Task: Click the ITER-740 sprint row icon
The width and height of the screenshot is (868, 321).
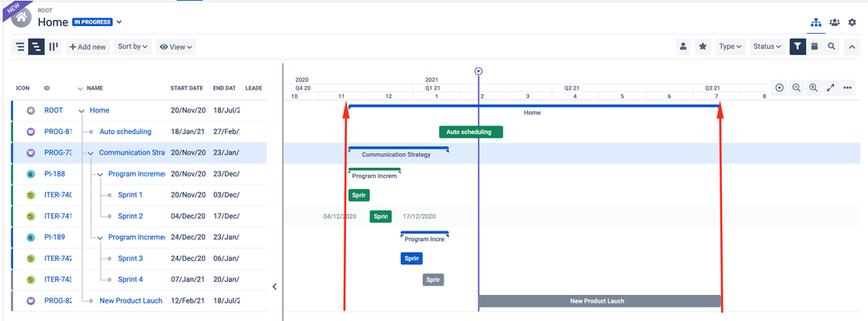Action: click(31, 195)
